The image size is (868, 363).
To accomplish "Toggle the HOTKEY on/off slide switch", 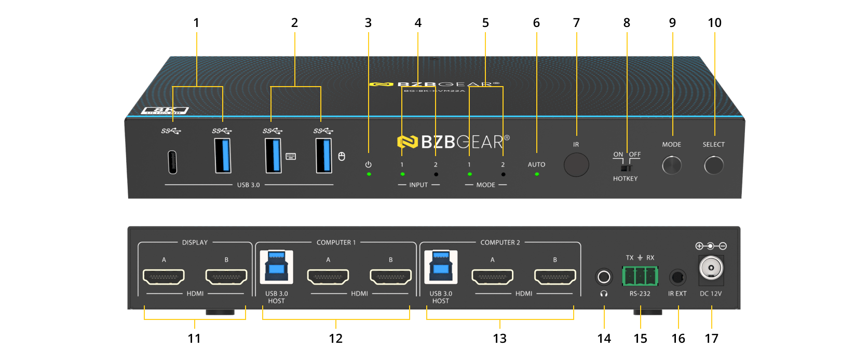I will pos(626,168).
